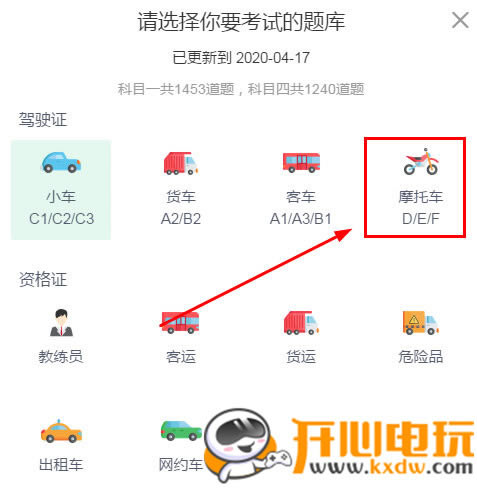Select the 客运 passenger transport bus icon
This screenshot has width=477, height=489.
pos(180,322)
